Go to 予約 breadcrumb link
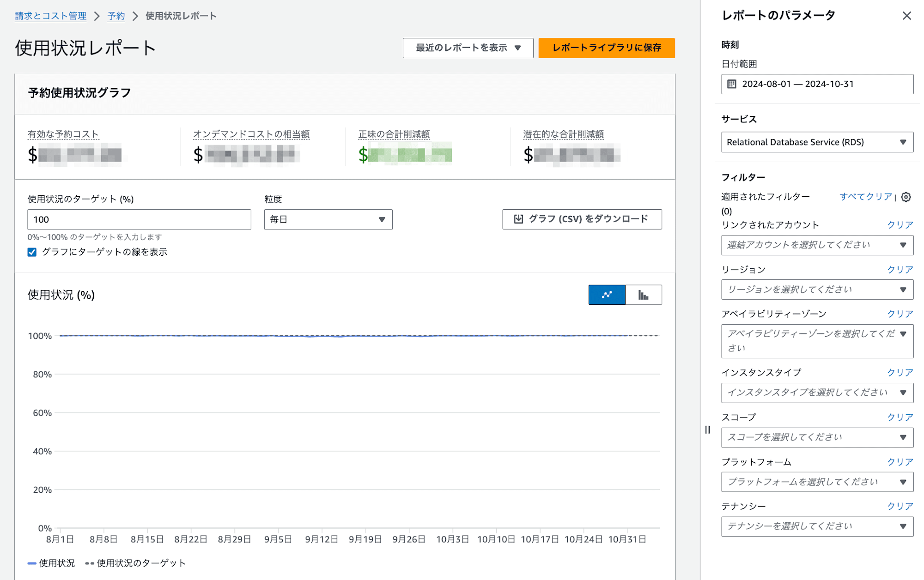The image size is (924, 580). click(116, 16)
